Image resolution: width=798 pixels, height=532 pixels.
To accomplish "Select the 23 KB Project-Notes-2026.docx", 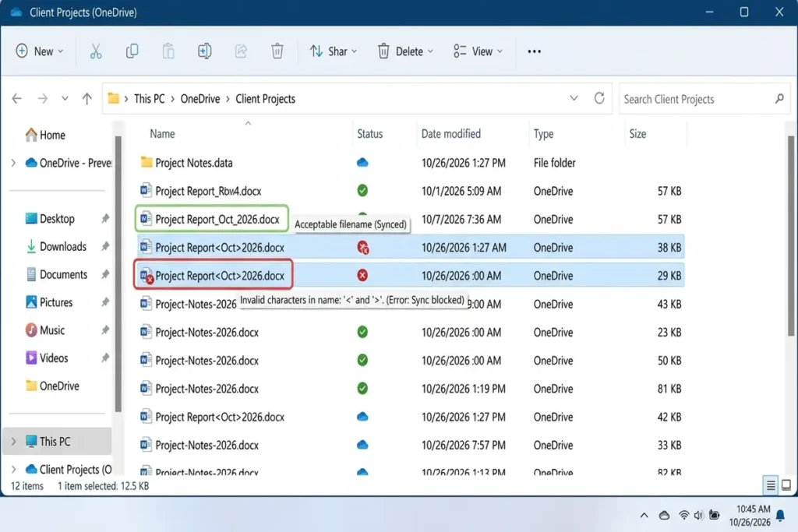I will coord(410,332).
